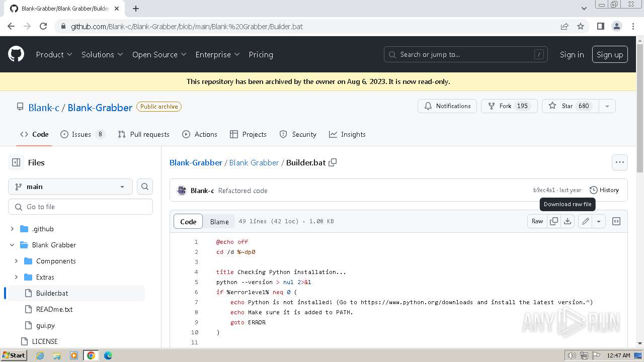Click the Windows Start button
The height and width of the screenshot is (362, 644).
coord(14,355)
